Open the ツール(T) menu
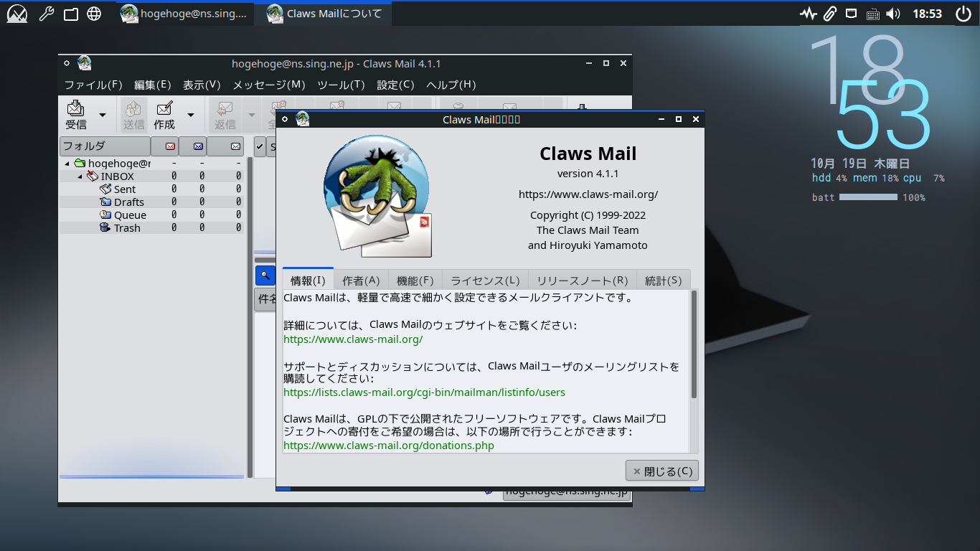The width and height of the screenshot is (980, 551). 341,85
